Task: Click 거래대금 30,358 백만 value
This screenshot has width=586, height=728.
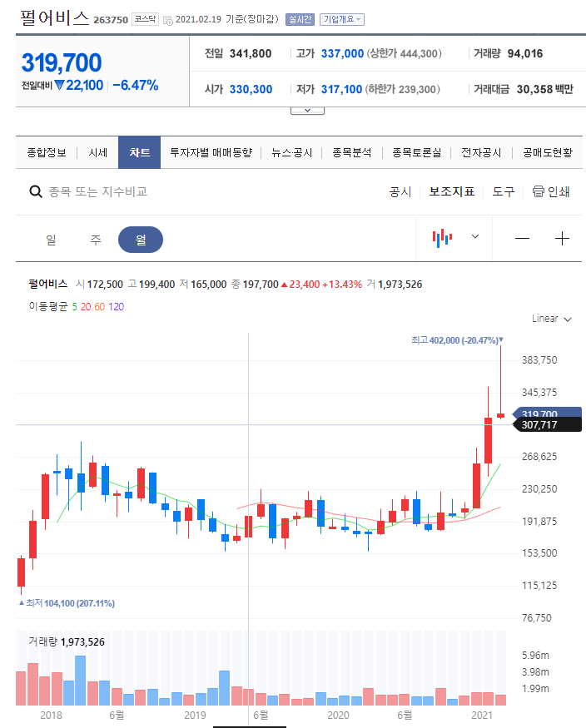Action: click(x=545, y=89)
